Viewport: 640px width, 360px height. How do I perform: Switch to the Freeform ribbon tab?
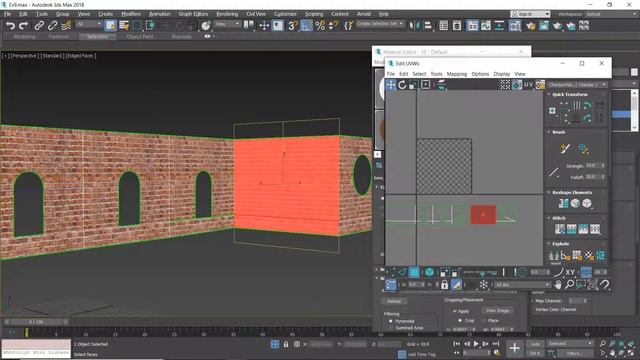58,36
